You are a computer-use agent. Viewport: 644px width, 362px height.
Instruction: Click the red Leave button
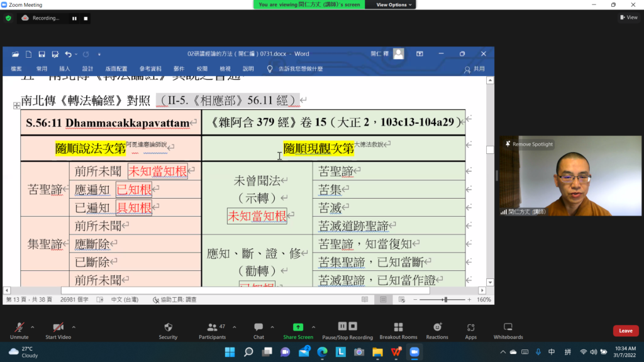pos(625,331)
